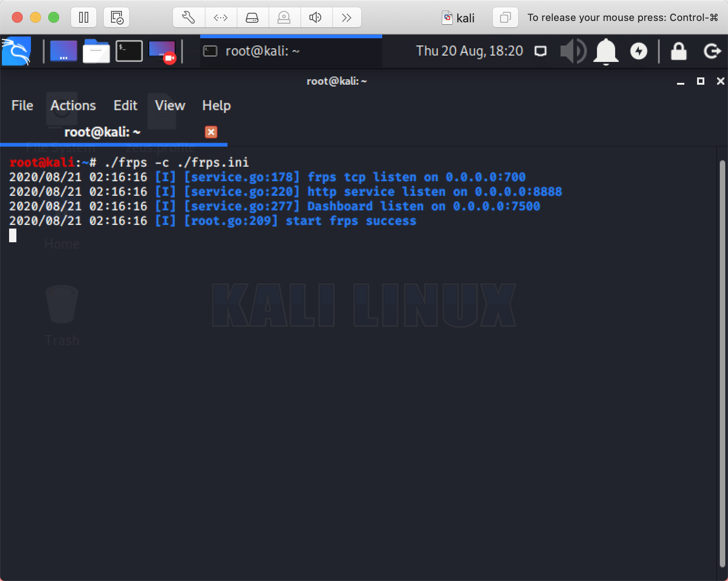The width and height of the screenshot is (728, 581).
Task: Open the Actions menu
Action: pos(73,106)
